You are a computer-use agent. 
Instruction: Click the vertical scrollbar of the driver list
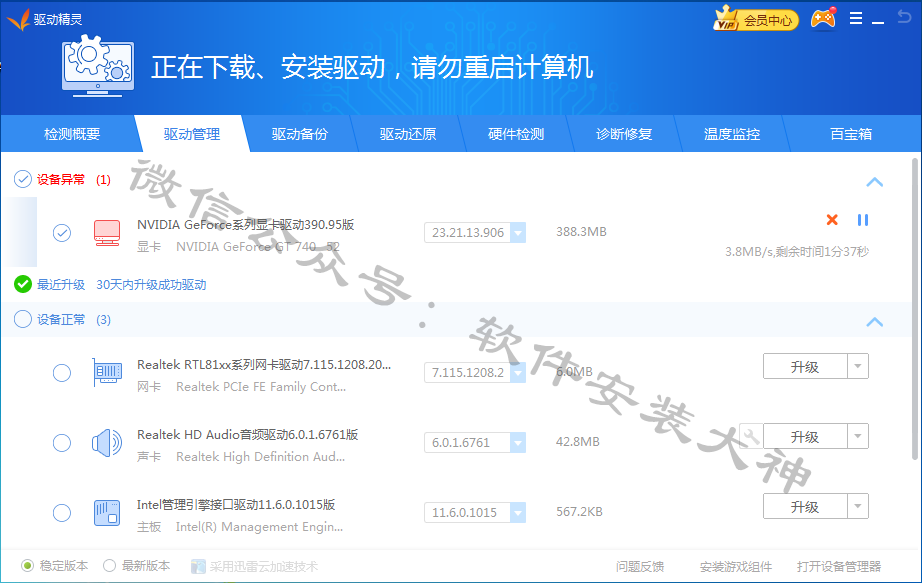915,309
